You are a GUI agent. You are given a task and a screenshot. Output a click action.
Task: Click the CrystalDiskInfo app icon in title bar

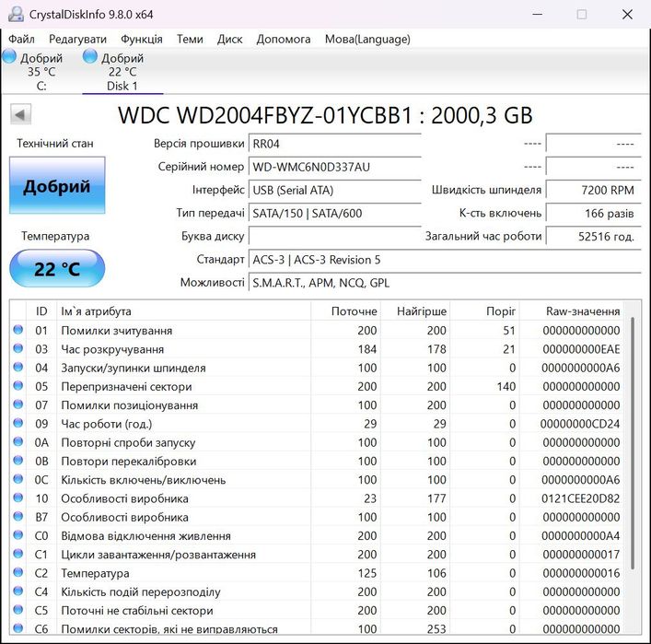coord(16,14)
